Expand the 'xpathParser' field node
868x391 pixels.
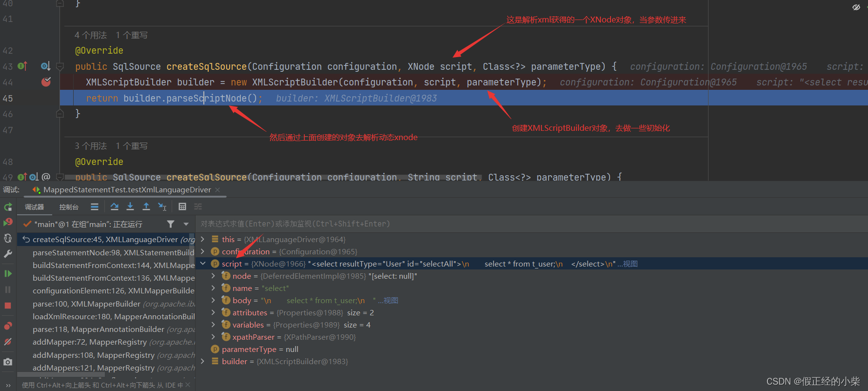(x=213, y=337)
